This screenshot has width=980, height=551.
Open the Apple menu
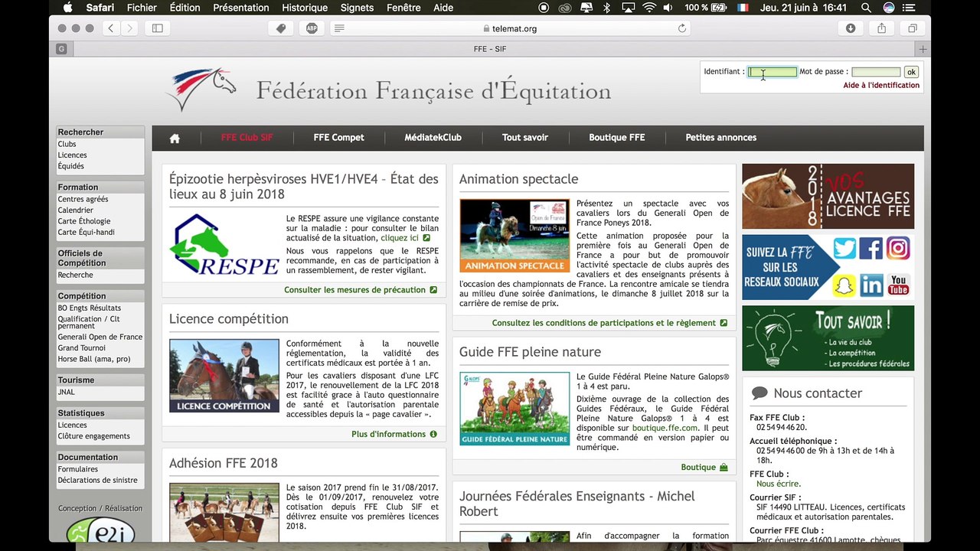pos(67,8)
